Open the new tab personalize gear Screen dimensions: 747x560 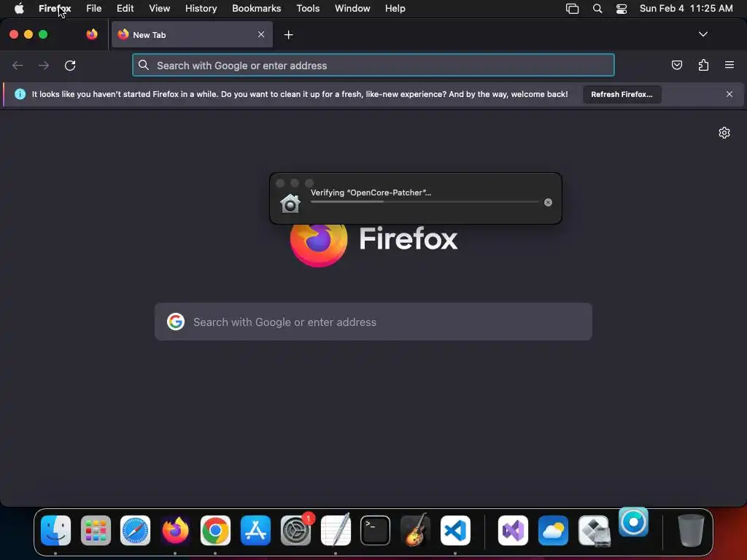[x=724, y=133]
